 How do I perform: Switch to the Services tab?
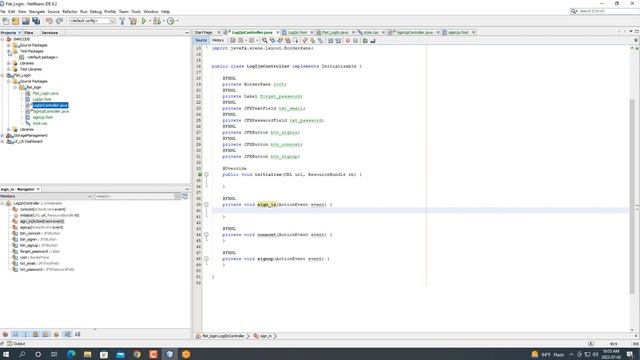(50, 33)
